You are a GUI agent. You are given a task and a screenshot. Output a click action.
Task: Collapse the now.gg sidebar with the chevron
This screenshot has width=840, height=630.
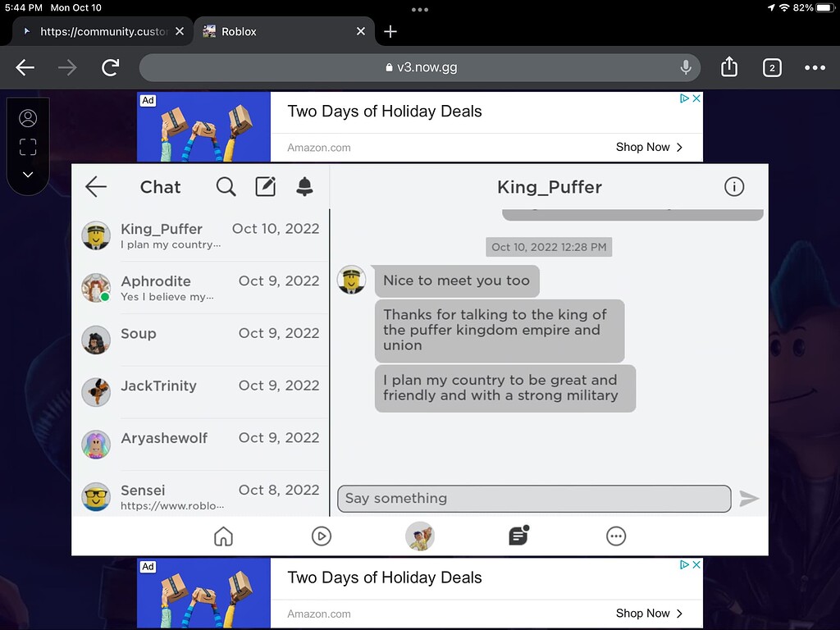(28, 175)
